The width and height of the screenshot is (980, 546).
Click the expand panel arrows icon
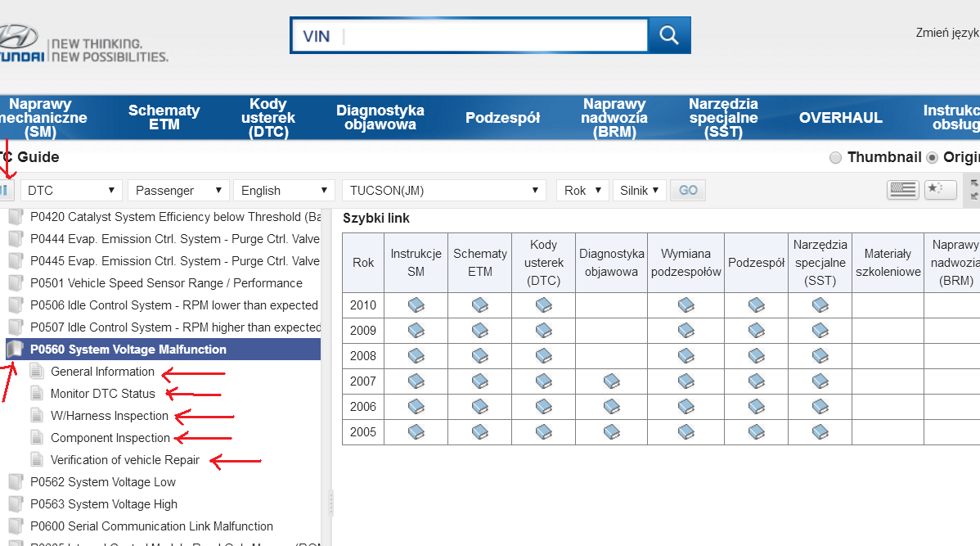click(974, 190)
